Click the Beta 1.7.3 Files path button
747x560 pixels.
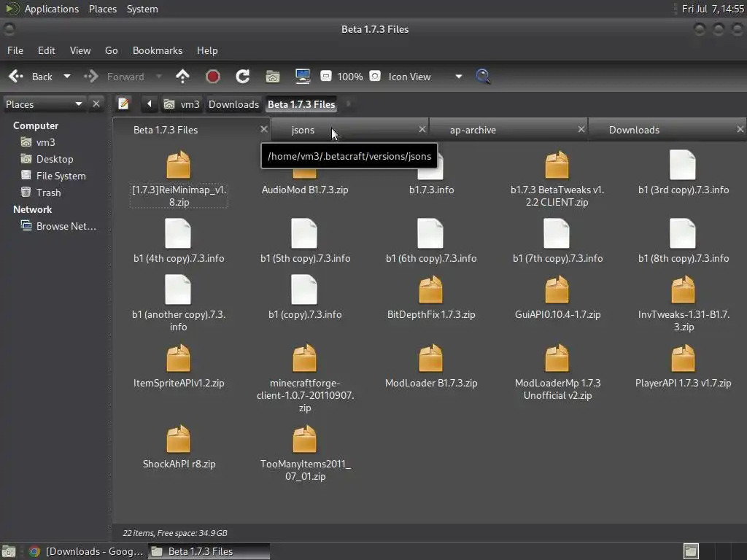tap(301, 104)
